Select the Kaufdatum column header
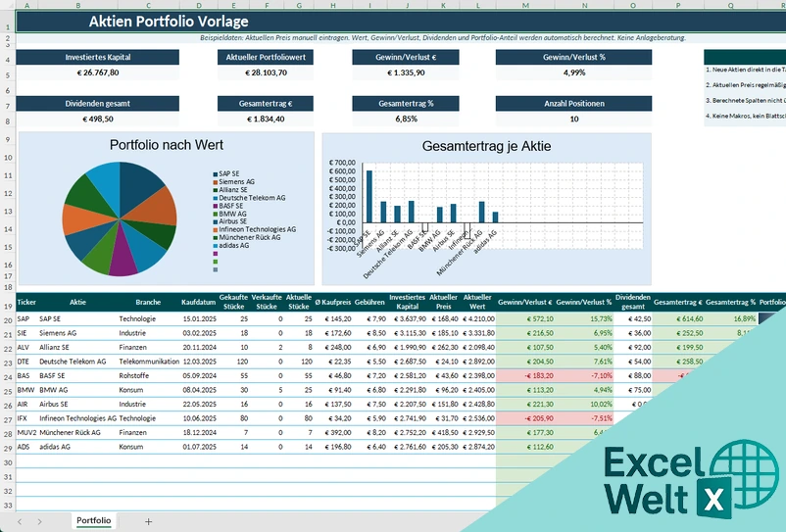786x532 pixels. (199, 302)
